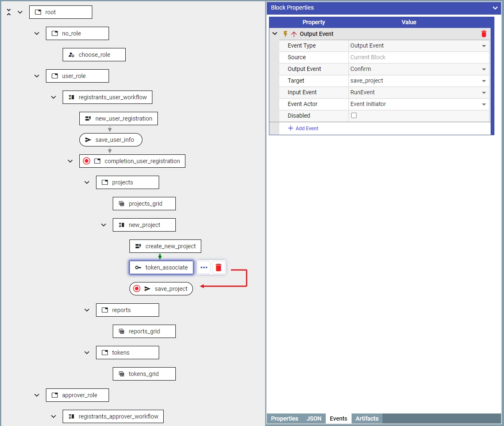Click the red record icon on save_project
504x426 pixels.
point(137,289)
